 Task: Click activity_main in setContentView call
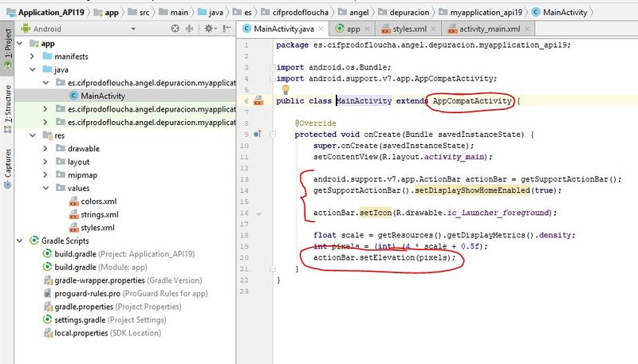point(454,157)
